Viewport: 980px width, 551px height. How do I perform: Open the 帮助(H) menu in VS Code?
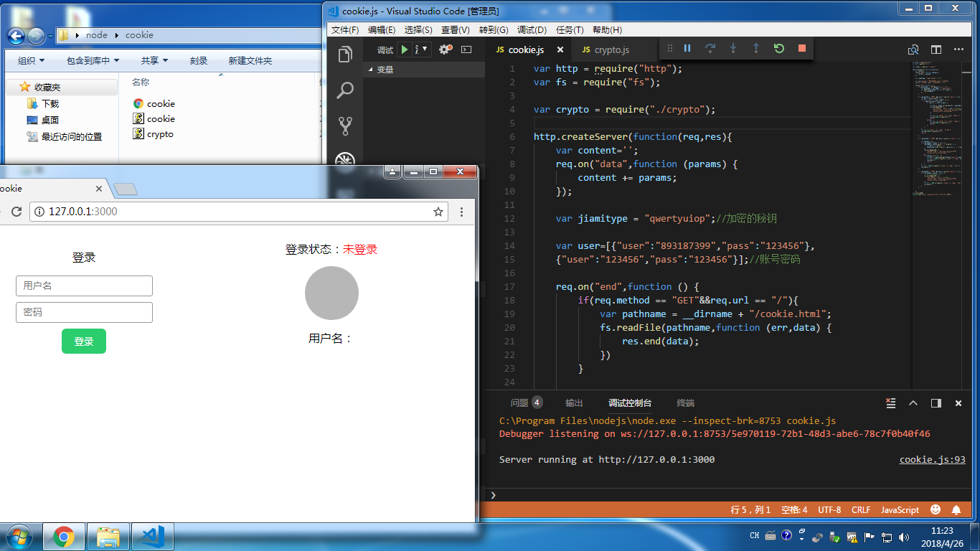click(x=607, y=30)
